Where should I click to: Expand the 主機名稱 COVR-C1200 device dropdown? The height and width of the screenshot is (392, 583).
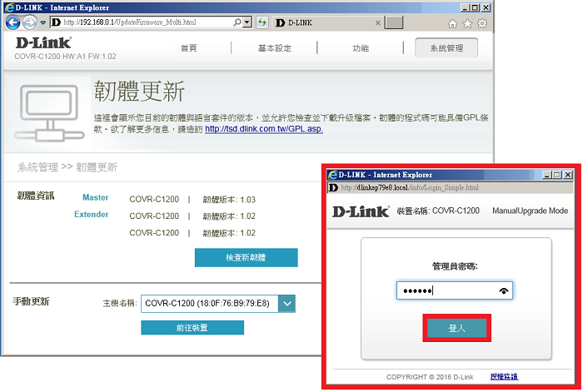(287, 304)
